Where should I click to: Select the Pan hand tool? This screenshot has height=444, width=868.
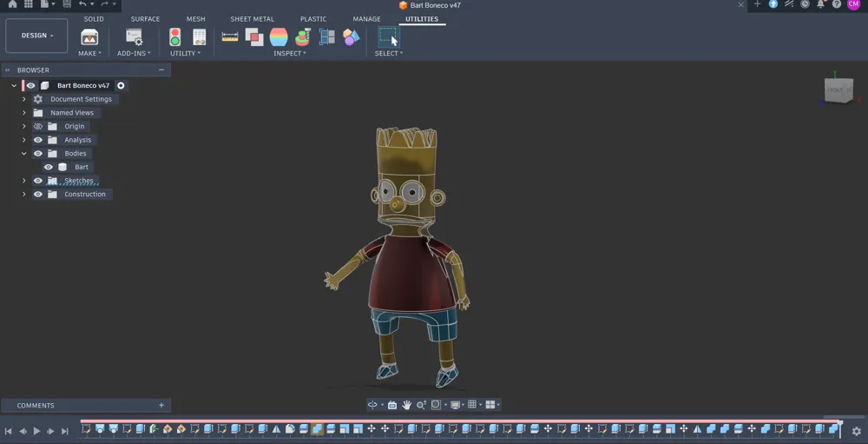pos(406,405)
